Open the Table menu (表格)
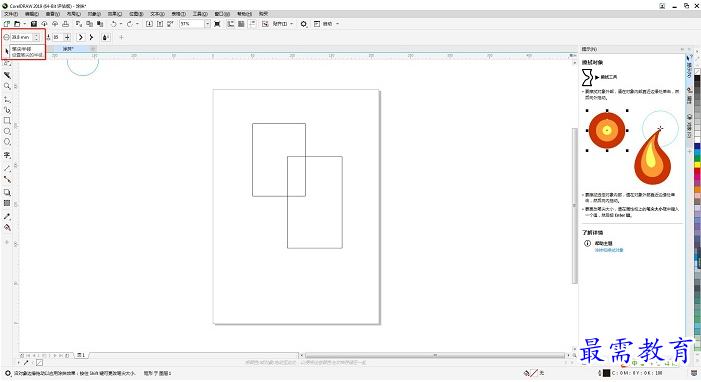This screenshot has width=701, height=382. coord(178,14)
